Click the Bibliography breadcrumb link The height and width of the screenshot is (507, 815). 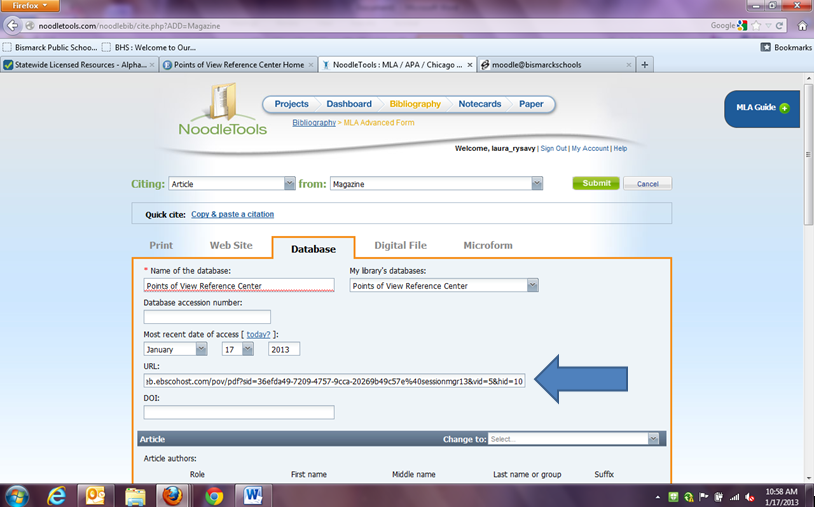pyautogui.click(x=314, y=123)
